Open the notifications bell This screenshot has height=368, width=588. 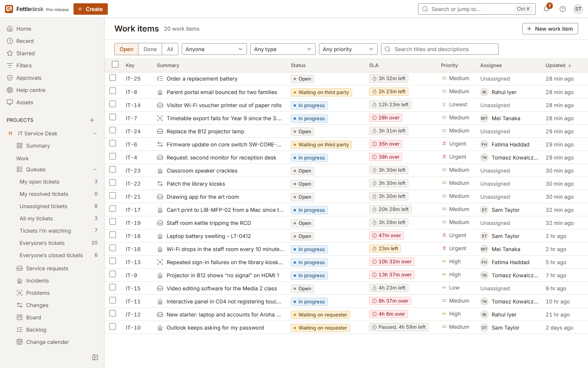(546, 9)
